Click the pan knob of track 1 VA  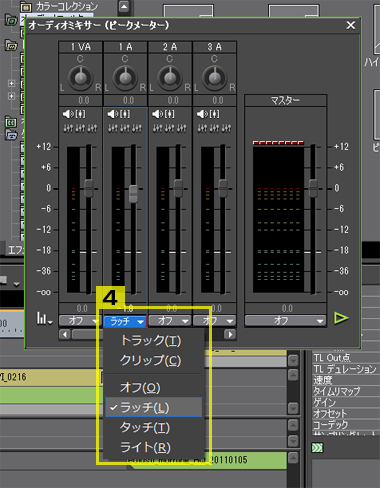coord(80,78)
